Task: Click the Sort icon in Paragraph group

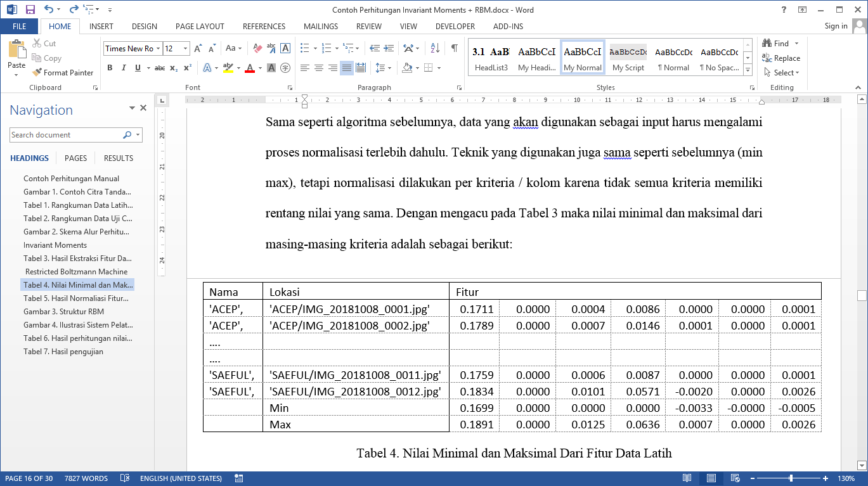Action: pyautogui.click(x=435, y=48)
